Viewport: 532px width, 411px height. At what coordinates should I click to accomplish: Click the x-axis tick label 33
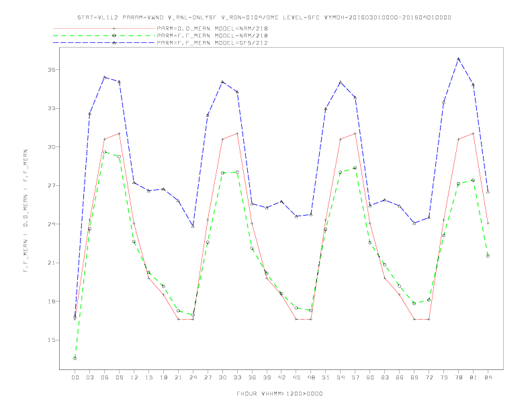(x=237, y=377)
